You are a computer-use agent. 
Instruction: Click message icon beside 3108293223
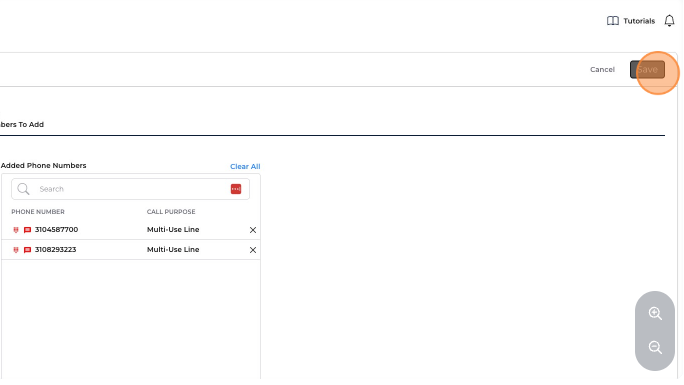27,250
